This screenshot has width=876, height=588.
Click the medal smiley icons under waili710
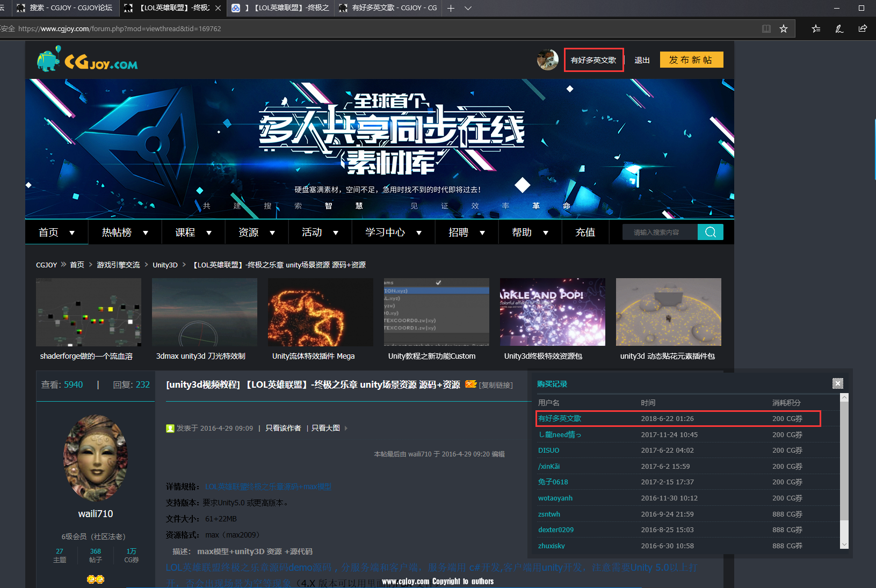tap(96, 579)
